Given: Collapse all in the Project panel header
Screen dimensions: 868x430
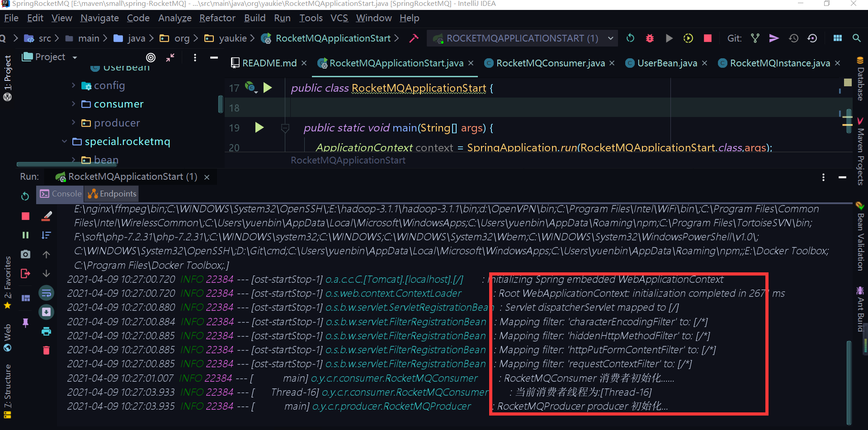Looking at the screenshot, I should [x=170, y=57].
